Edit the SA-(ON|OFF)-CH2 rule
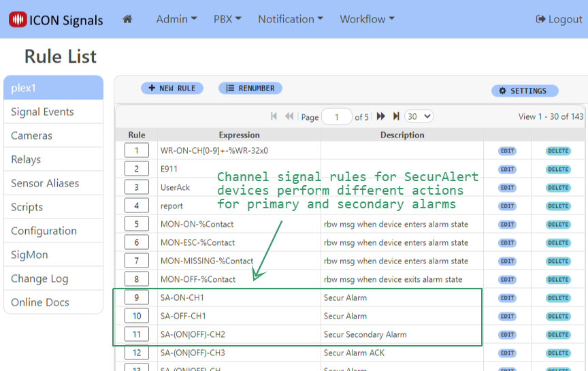The width and height of the screenshot is (588, 371). [x=507, y=335]
